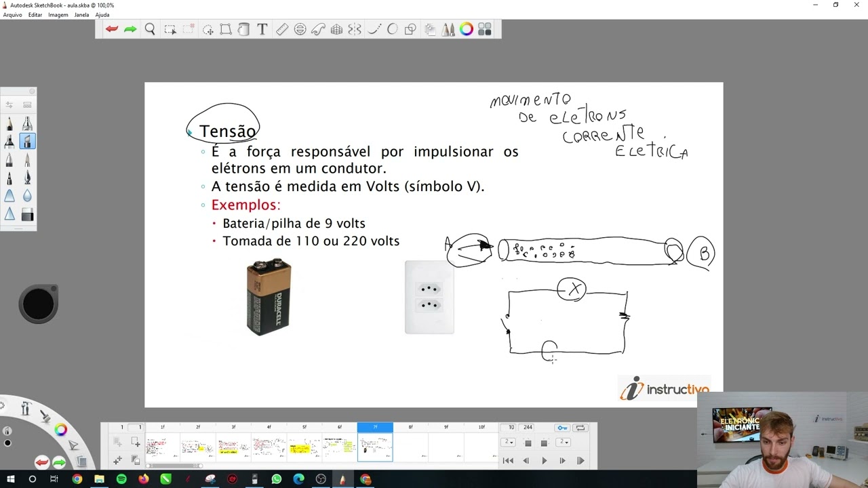Open Microsoft Edge from the taskbar
The height and width of the screenshot is (488, 868).
pos(299,479)
